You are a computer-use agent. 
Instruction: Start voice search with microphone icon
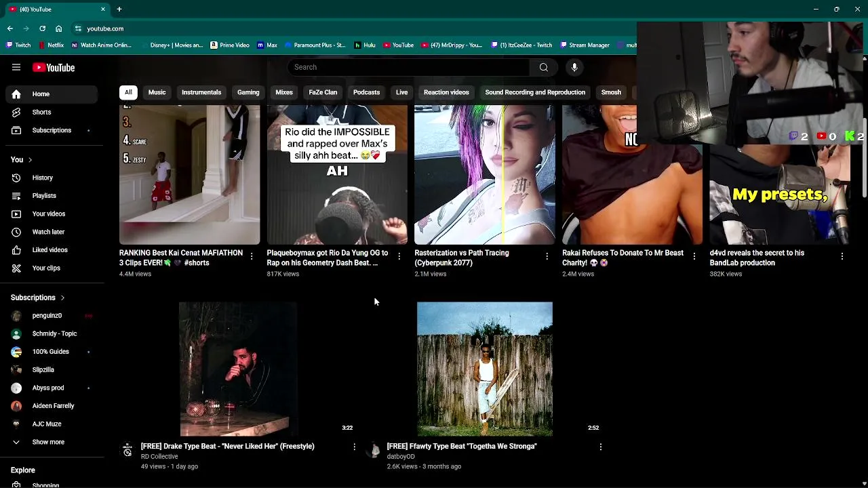click(x=574, y=67)
